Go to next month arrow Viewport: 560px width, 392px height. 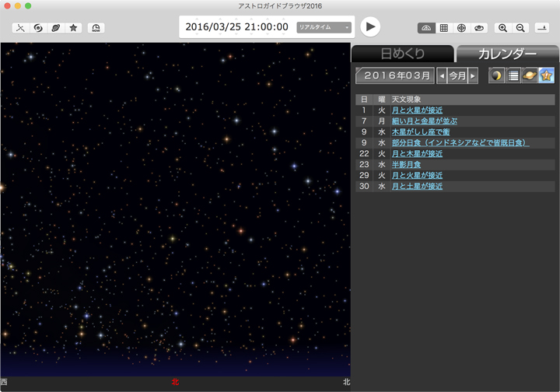[x=473, y=76]
